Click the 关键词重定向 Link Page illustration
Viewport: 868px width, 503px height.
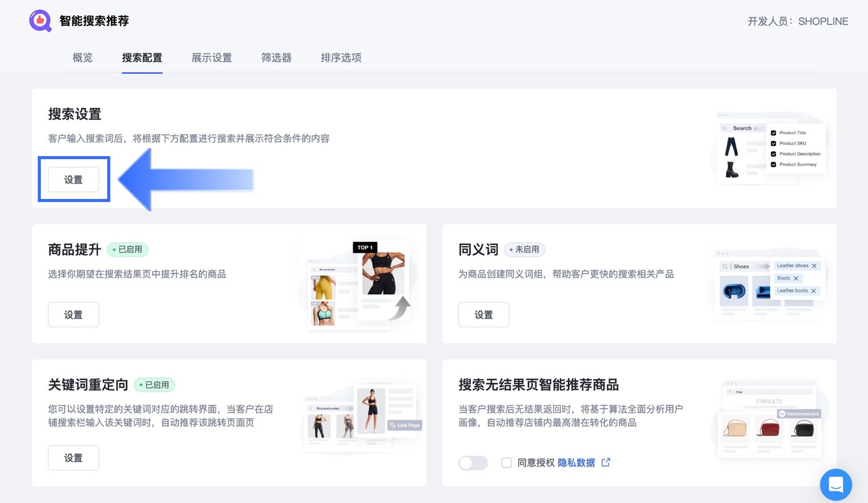click(x=360, y=418)
